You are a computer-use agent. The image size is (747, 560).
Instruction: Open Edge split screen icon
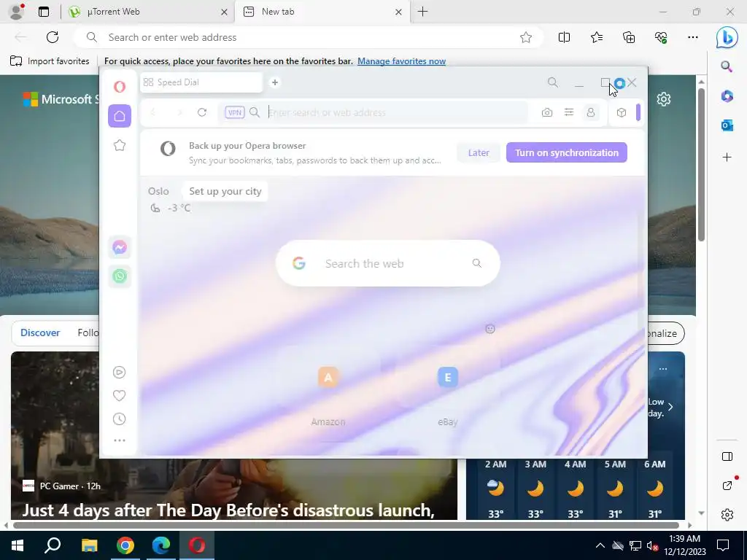(564, 37)
